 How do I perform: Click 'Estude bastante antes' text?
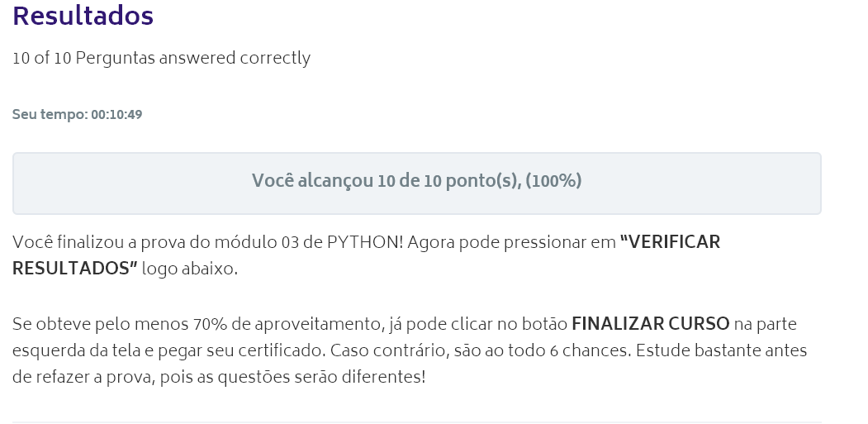(x=721, y=350)
